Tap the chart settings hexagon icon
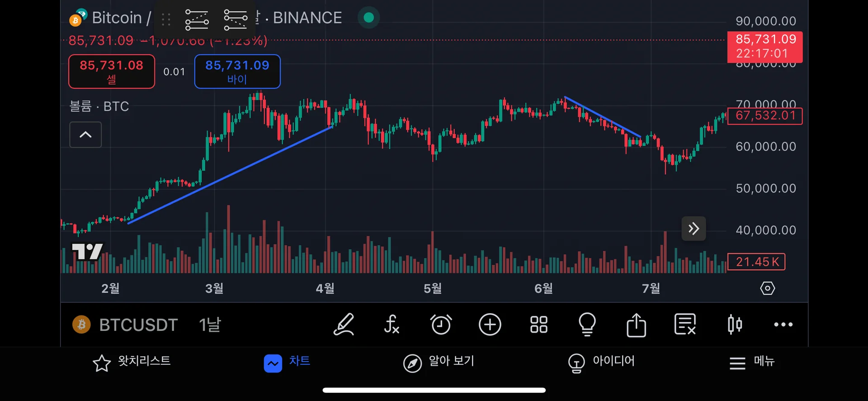Image resolution: width=868 pixels, height=401 pixels. [767, 288]
